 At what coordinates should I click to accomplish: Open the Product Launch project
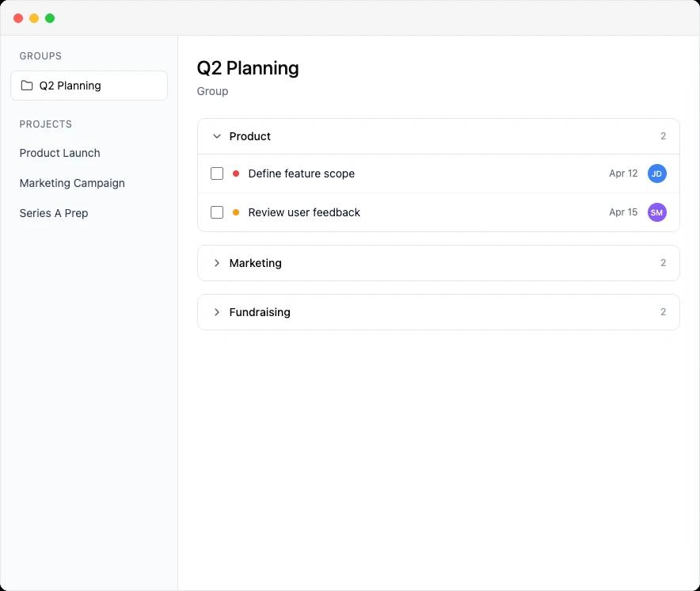pos(59,153)
